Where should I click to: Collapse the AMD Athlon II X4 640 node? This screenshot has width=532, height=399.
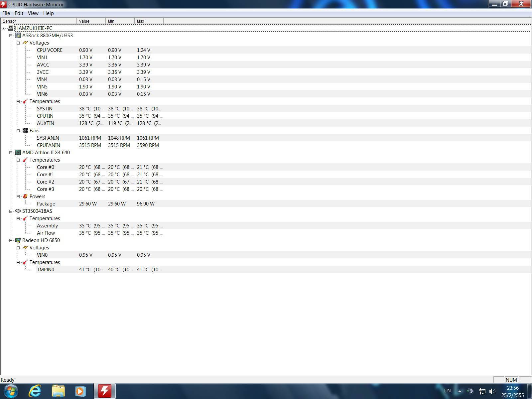(x=11, y=153)
